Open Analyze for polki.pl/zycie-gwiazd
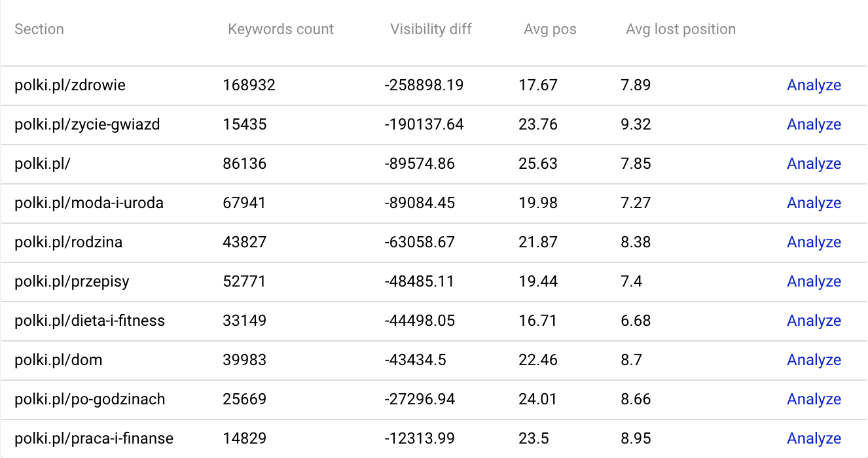 (814, 124)
